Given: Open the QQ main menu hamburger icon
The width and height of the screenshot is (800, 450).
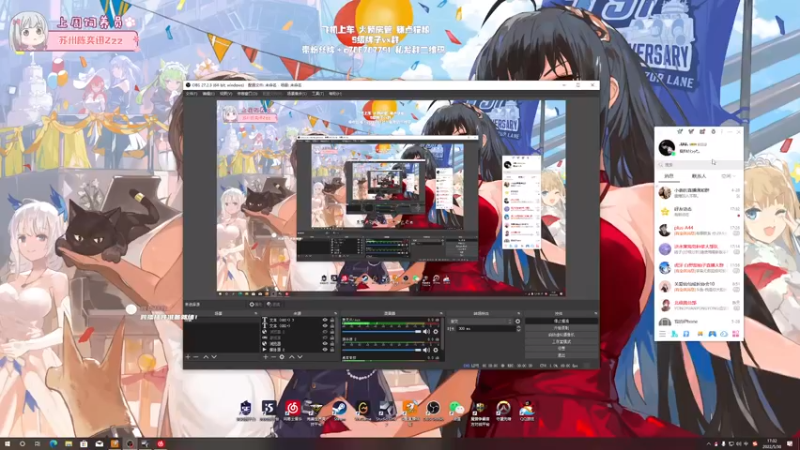Looking at the screenshot, I should point(662,334).
